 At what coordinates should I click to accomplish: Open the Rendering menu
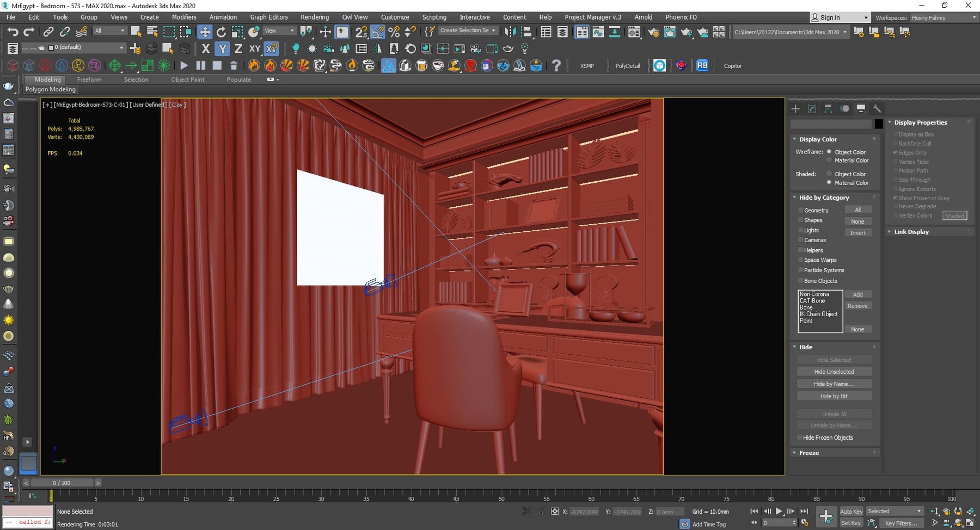315,17
